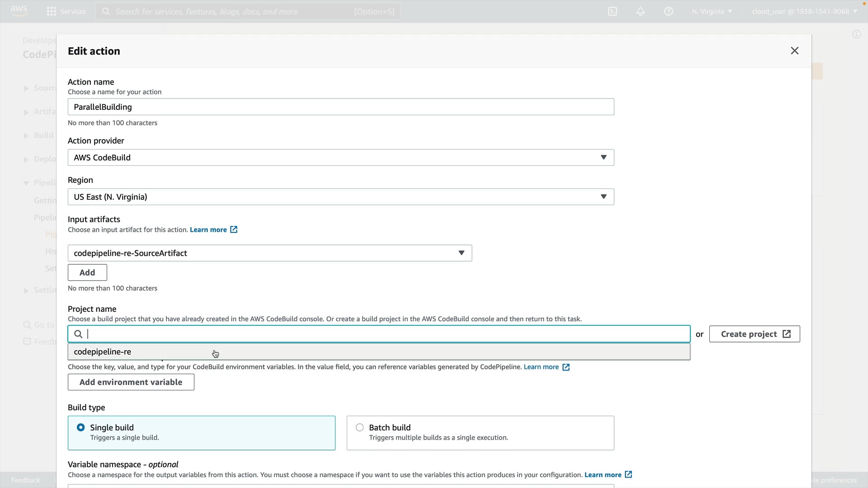Screen dimensions: 868x488
Task: Click the Add environment variable button
Action: [x=131, y=382]
